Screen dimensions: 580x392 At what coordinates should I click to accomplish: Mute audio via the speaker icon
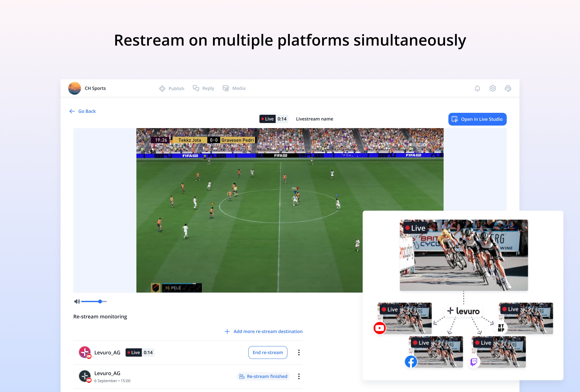[x=77, y=301]
